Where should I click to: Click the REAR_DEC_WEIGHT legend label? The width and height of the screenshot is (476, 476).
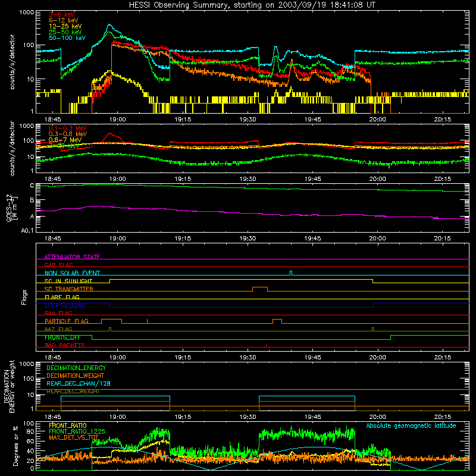[x=73, y=392]
